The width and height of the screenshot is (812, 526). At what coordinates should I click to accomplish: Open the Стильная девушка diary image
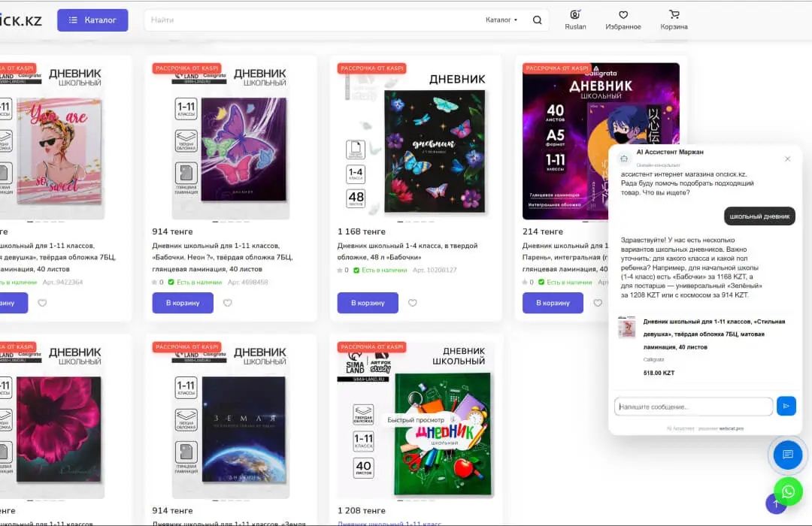point(52,141)
